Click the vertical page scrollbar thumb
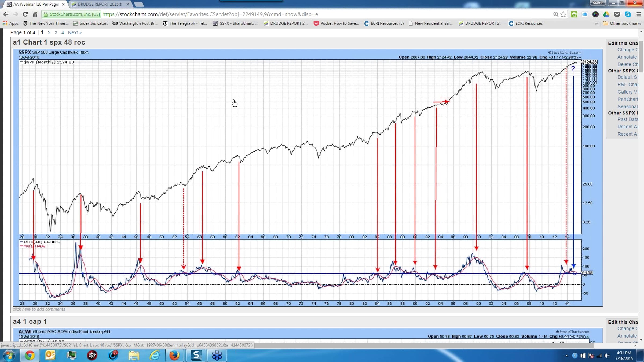 641,56
